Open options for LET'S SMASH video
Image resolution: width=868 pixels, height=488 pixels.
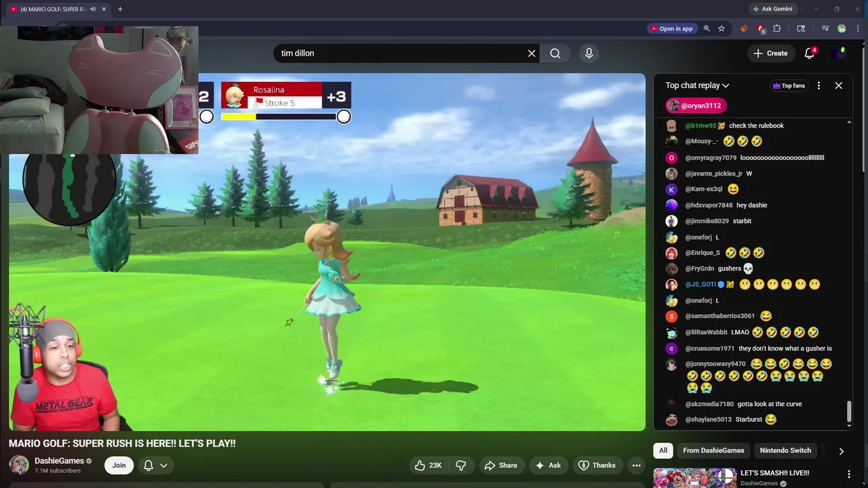[848, 474]
